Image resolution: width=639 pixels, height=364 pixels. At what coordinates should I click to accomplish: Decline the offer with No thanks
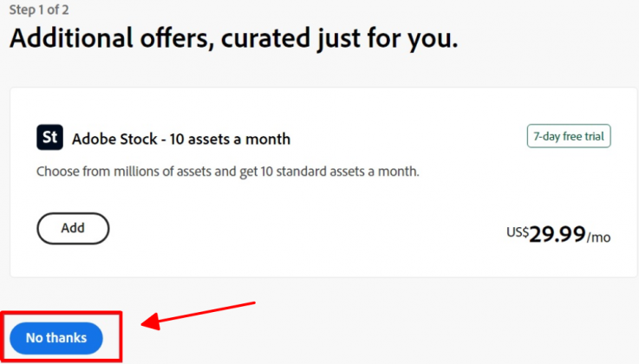click(x=56, y=338)
